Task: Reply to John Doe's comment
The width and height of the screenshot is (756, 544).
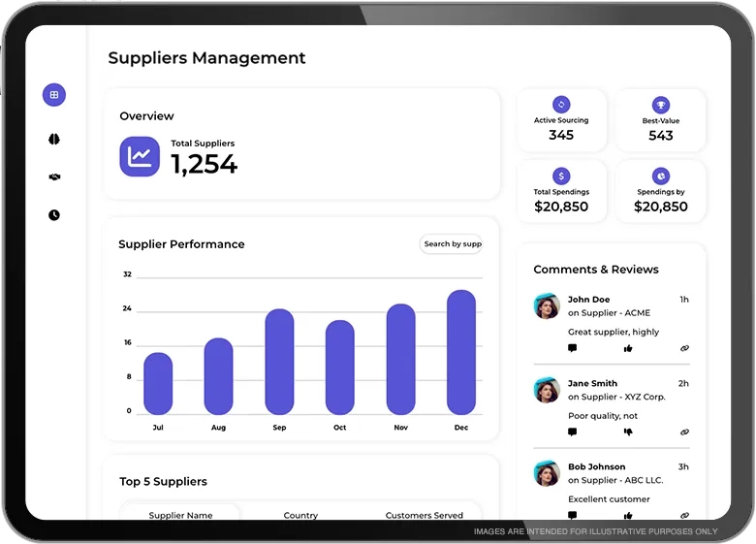Action: [573, 348]
